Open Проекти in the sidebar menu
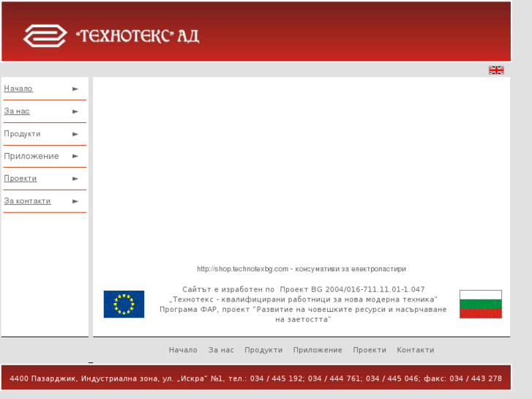 tap(20, 179)
